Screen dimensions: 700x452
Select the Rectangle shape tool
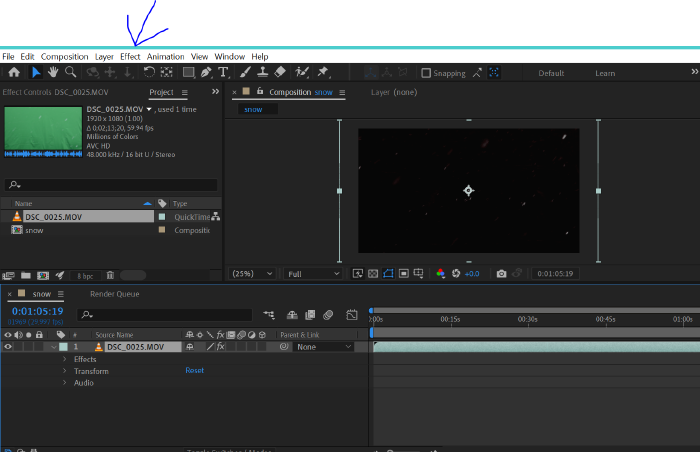pos(188,72)
